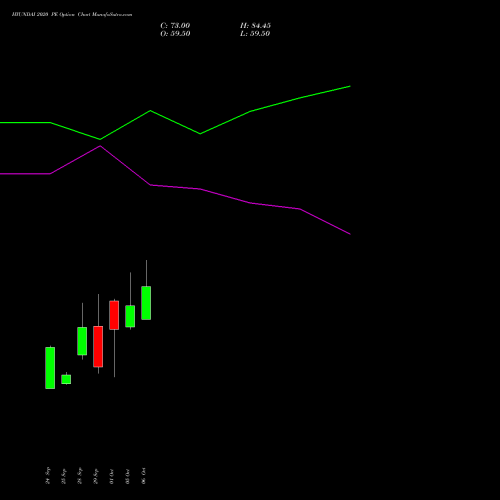Viewport: 500px width, 500px height.
Task: Select the red candlestick for 01 Oct
Action: 114,315
